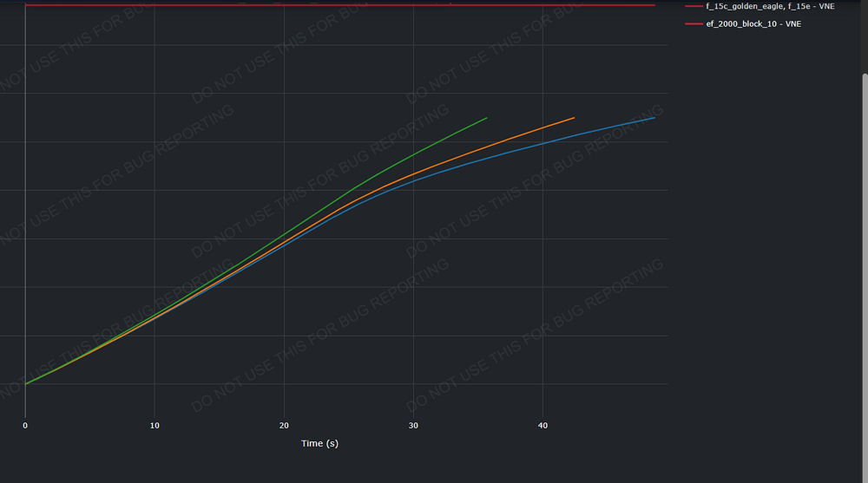This screenshot has width=868, height=483.
Task: Click the red VNE line at the chart top
Action: (340, 5)
